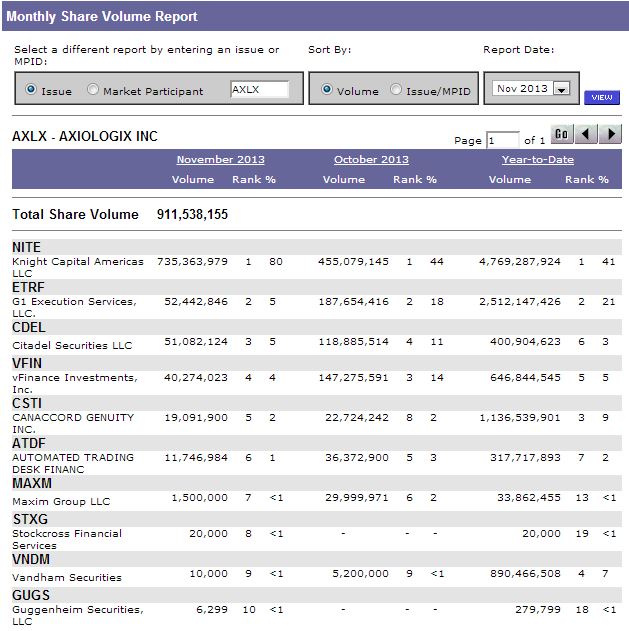
Task: Click vFinance Investments, Inc. name
Action: click(x=75, y=383)
